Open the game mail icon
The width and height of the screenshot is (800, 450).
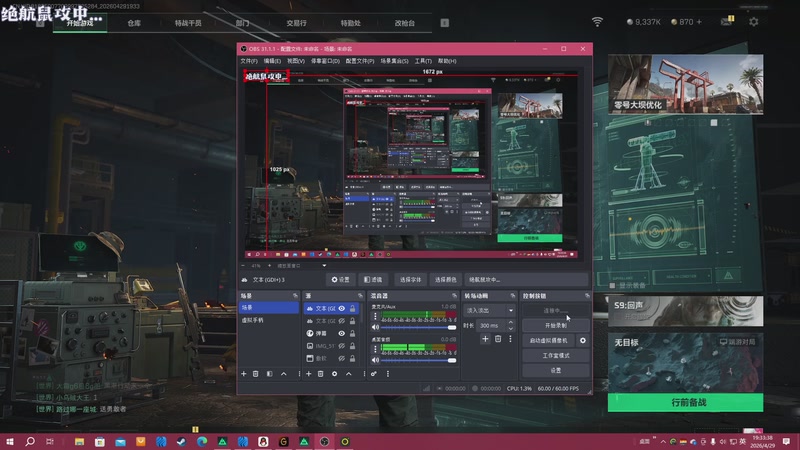(x=727, y=21)
